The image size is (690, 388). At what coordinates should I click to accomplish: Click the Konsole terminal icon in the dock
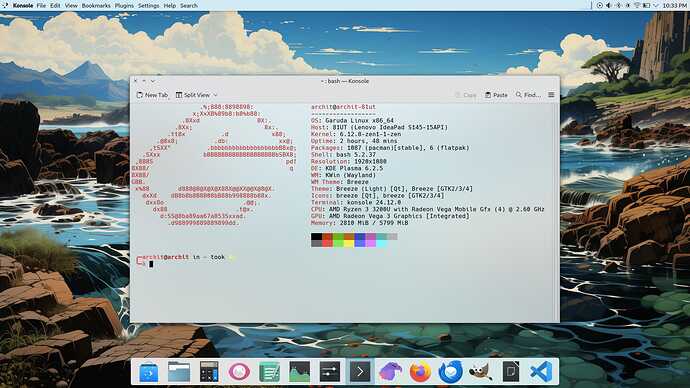point(360,372)
